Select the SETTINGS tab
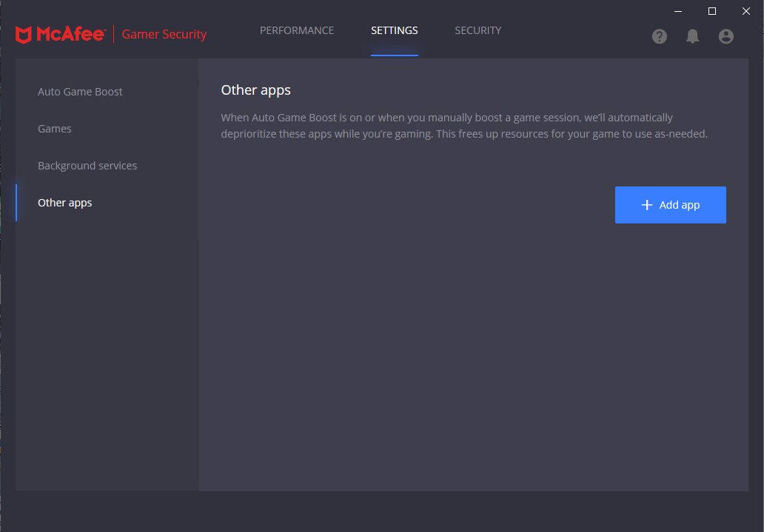764x532 pixels. click(x=394, y=30)
